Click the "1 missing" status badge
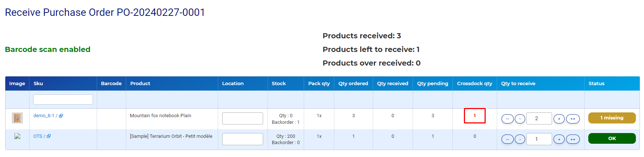This screenshot has height=157, width=644. pos(612,118)
